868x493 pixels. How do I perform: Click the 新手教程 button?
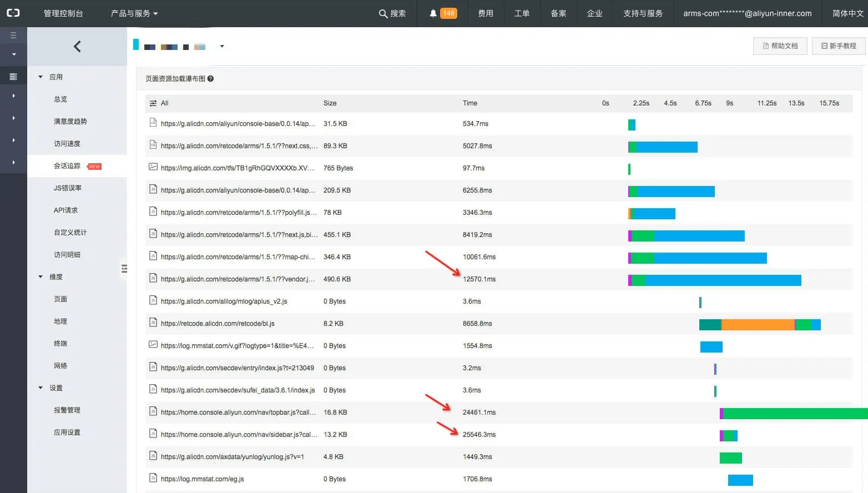[x=839, y=46]
